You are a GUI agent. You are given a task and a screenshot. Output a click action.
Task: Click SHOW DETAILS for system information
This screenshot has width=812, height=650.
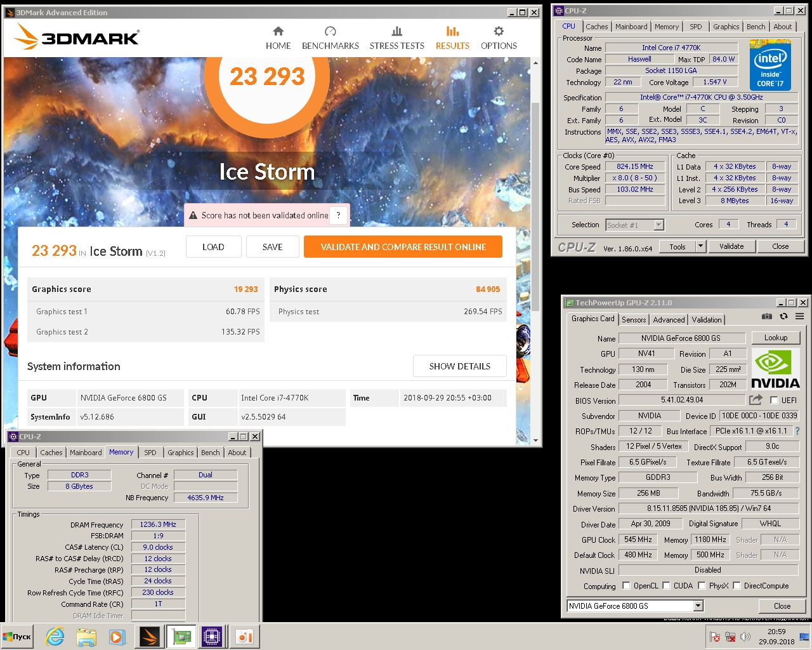(x=460, y=366)
